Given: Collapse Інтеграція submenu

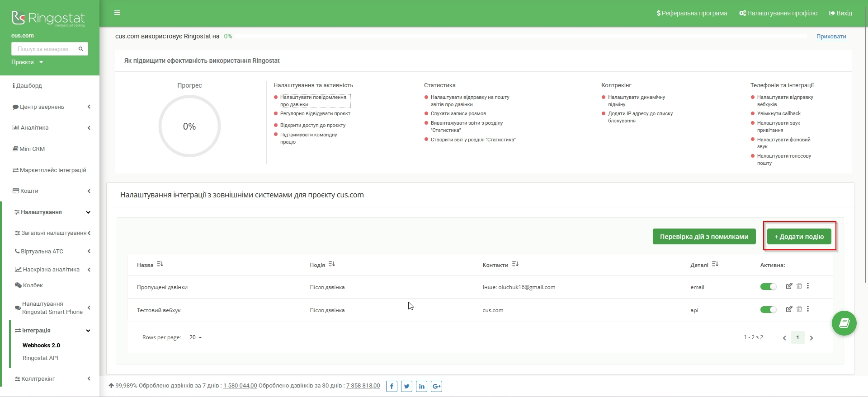Looking at the screenshot, I should pos(88,331).
